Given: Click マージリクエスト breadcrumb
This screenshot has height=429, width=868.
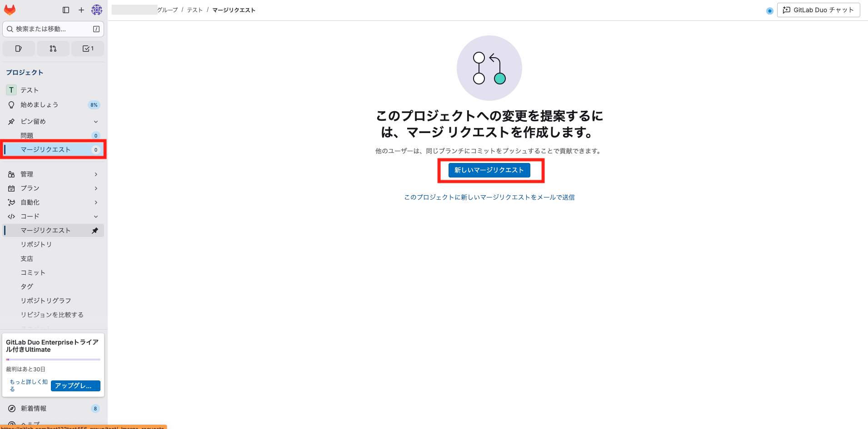Looking at the screenshot, I should pyautogui.click(x=234, y=10).
